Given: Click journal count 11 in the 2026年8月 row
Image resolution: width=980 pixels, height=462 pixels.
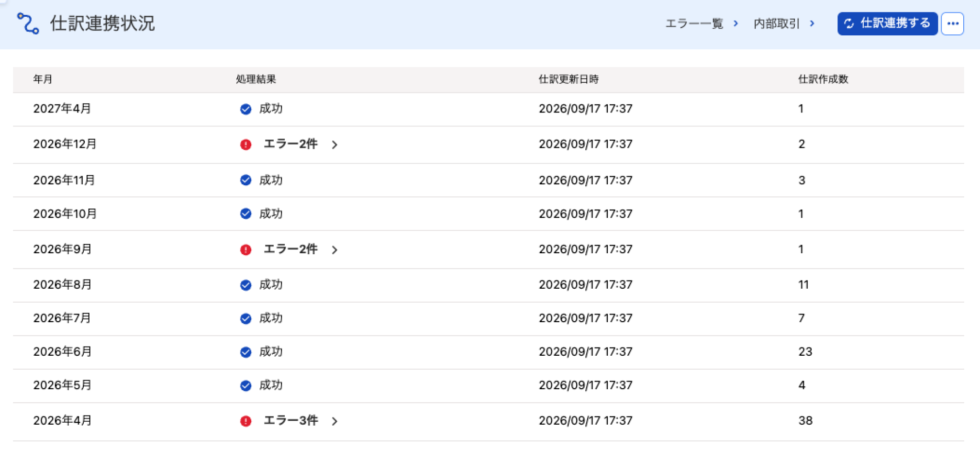Looking at the screenshot, I should pos(803,285).
